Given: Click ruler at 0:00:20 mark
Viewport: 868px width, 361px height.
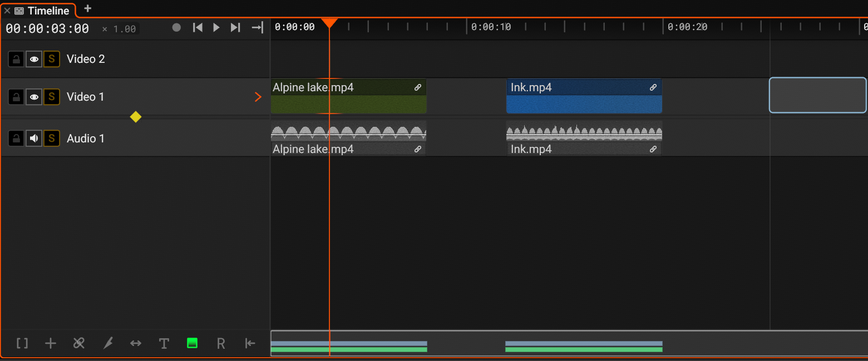Looking at the screenshot, I should click(687, 27).
